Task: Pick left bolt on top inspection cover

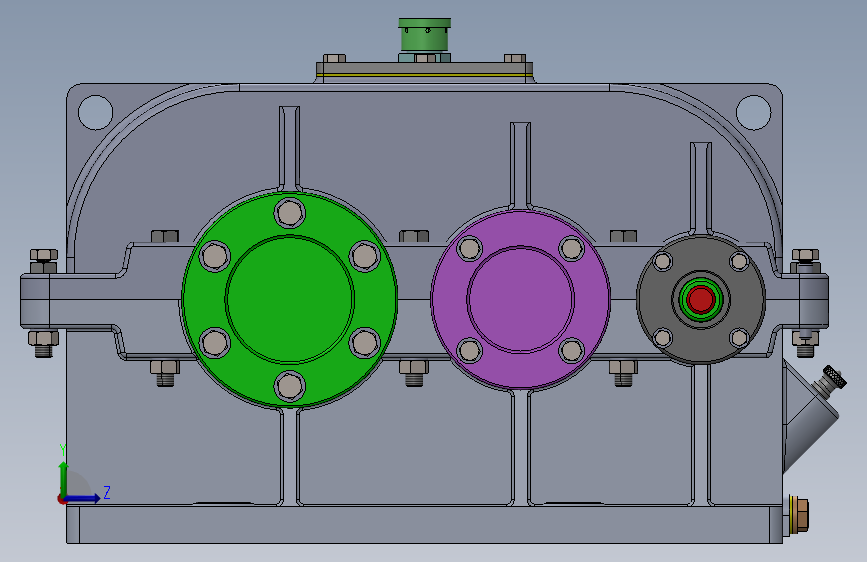Action: coord(335,58)
